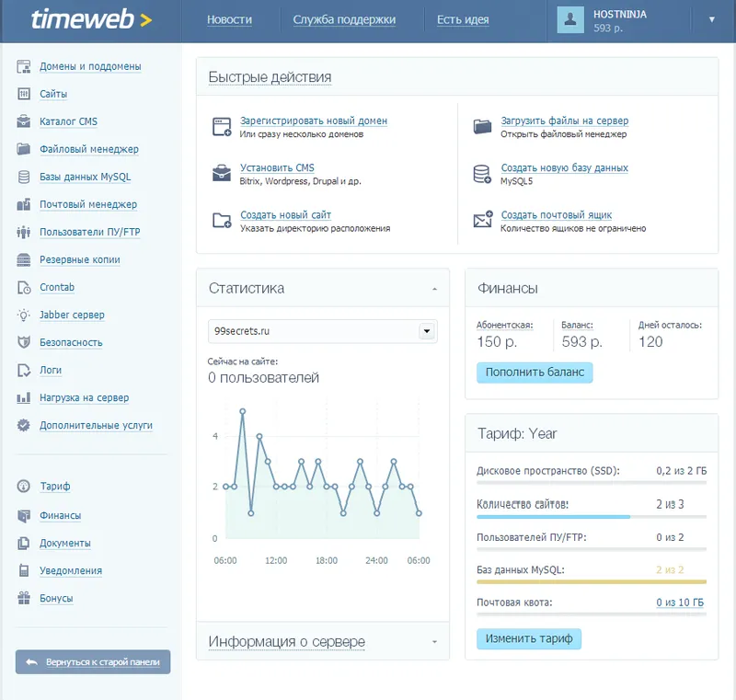
Task: Click the Безопасность shield icon
Action: point(24,342)
